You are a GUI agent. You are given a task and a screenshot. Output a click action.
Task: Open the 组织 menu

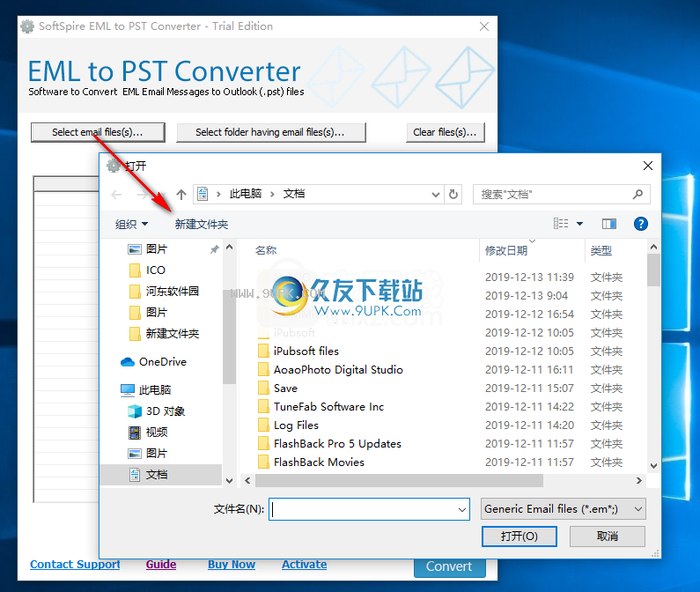tap(131, 225)
